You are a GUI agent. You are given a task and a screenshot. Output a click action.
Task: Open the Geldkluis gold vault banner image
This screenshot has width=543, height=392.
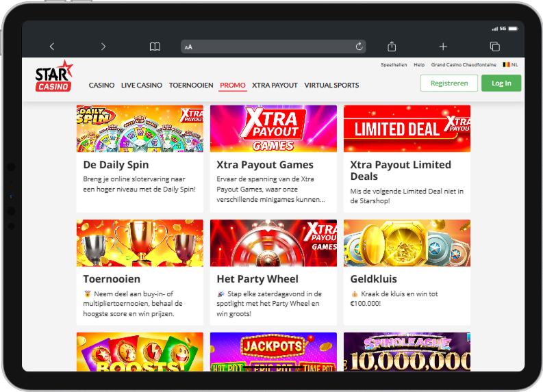click(x=407, y=243)
